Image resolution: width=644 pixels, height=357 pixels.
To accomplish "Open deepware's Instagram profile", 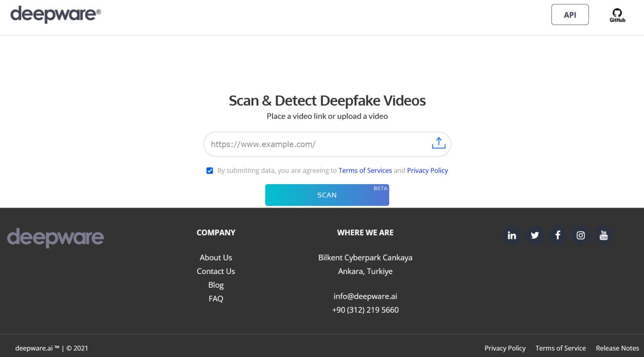I will 580,235.
